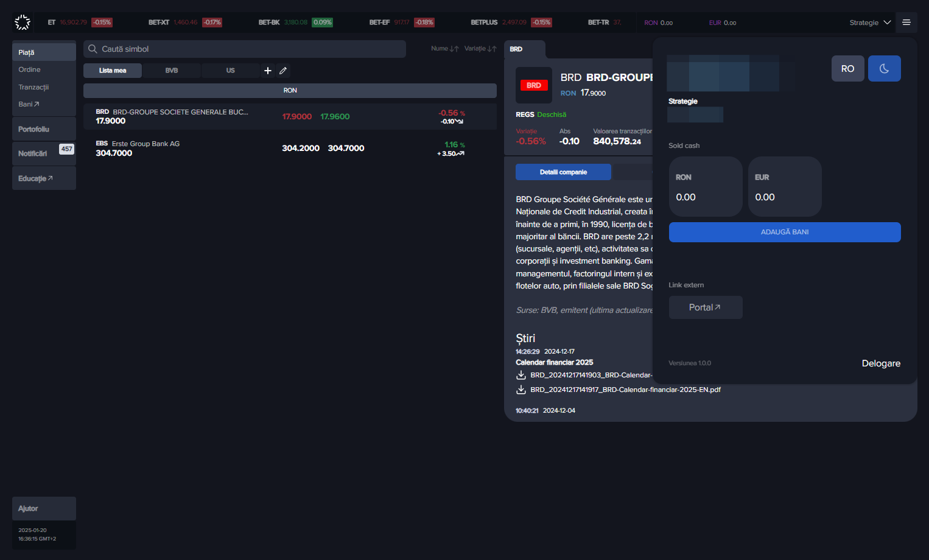Open the Educație external link
The width and height of the screenshot is (929, 560).
44,178
